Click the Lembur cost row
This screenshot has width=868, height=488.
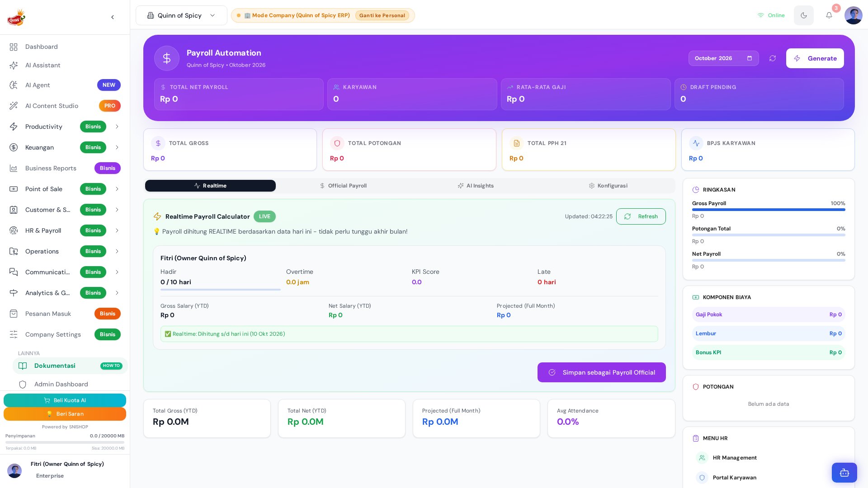[769, 333]
